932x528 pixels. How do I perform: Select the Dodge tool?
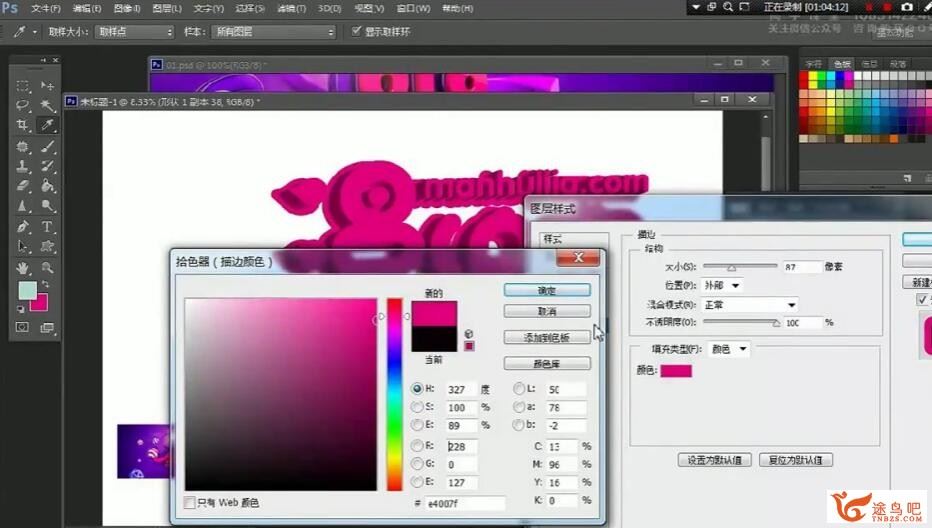[x=47, y=206]
